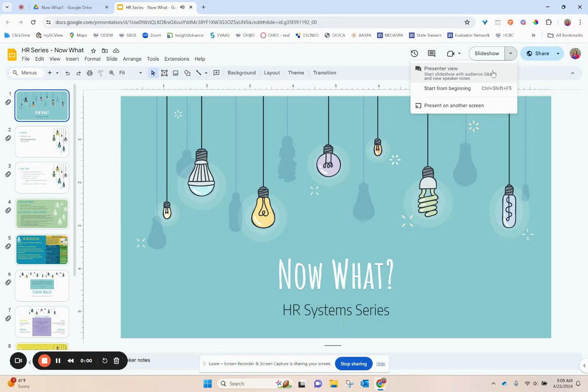Open version history clock icon
The width and height of the screenshot is (588, 392).
click(414, 53)
